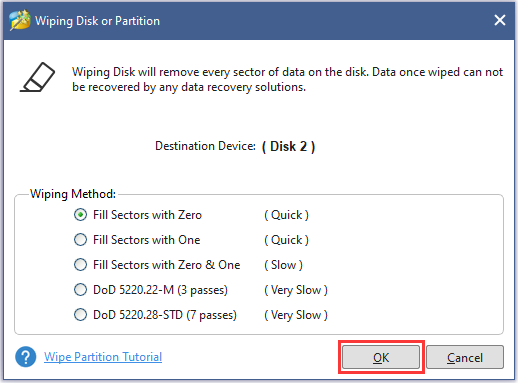The image size is (518, 383).
Task: Click Very Slow label beside the 7 passes option
Action: pos(296,315)
